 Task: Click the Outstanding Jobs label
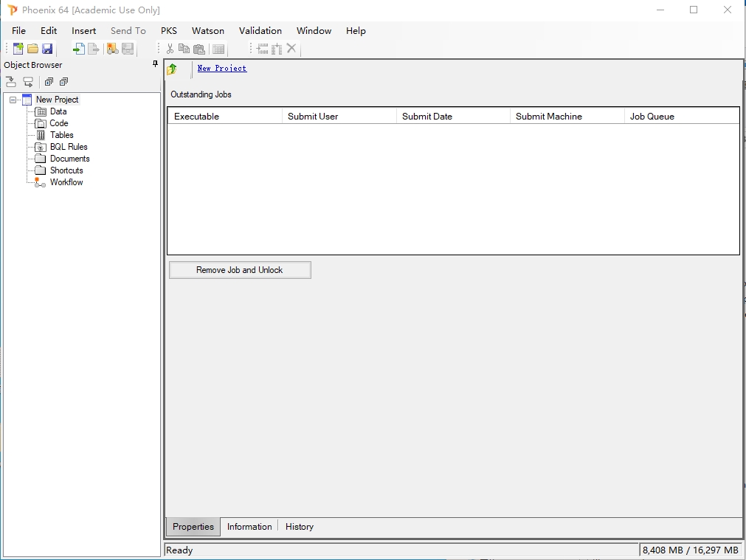(201, 94)
